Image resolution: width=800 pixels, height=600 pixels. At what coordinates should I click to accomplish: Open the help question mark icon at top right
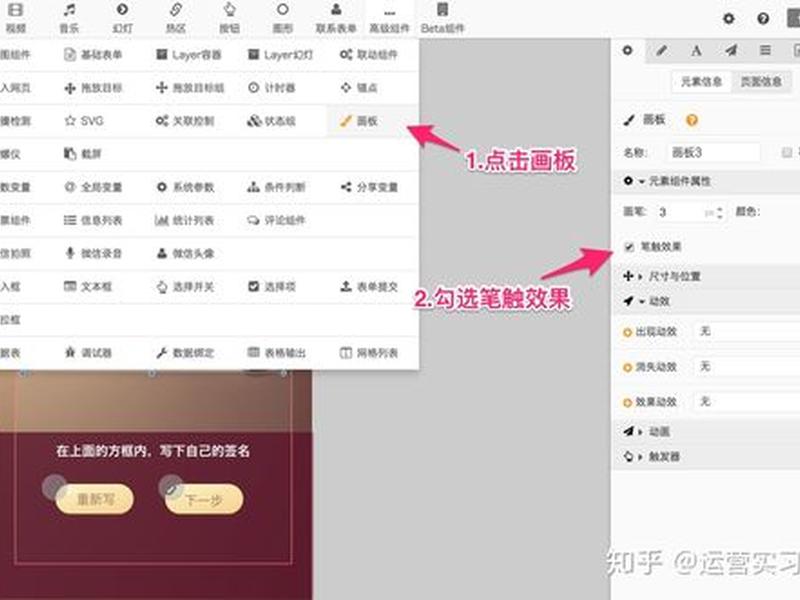(x=763, y=19)
